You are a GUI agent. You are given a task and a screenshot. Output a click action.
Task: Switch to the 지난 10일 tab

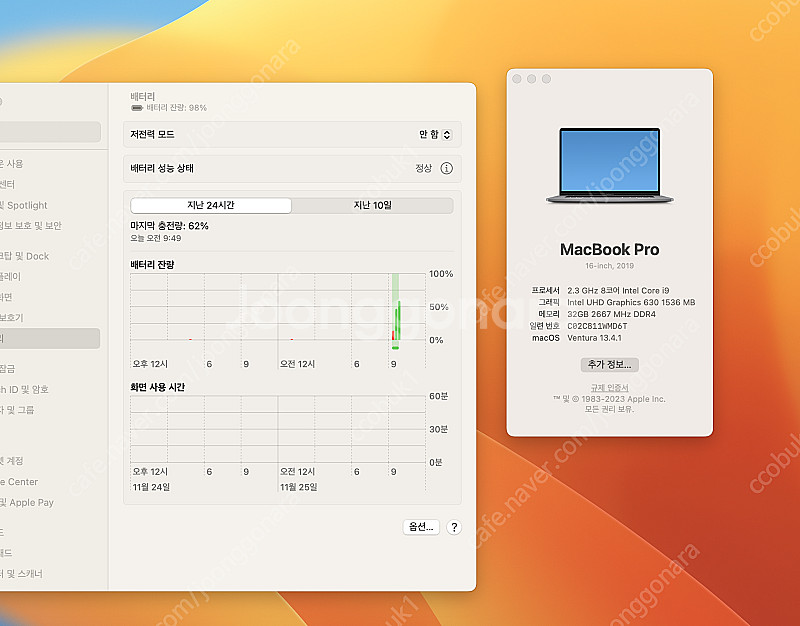coord(372,205)
